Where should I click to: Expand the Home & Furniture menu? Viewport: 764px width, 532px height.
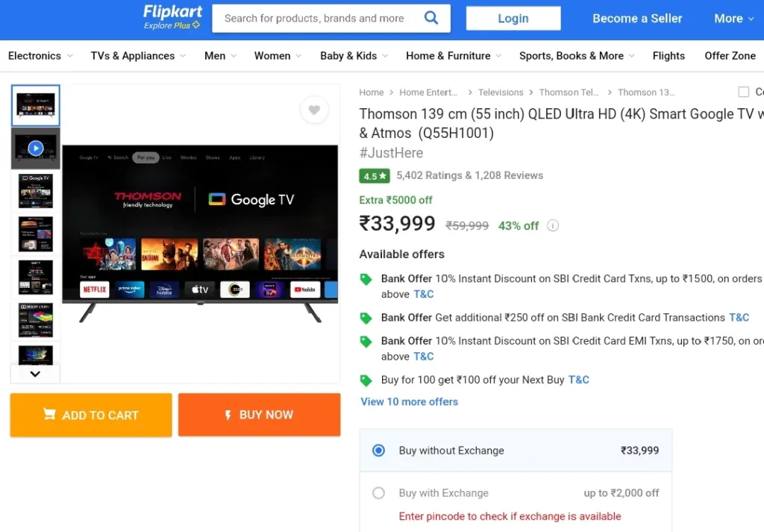[x=454, y=56]
